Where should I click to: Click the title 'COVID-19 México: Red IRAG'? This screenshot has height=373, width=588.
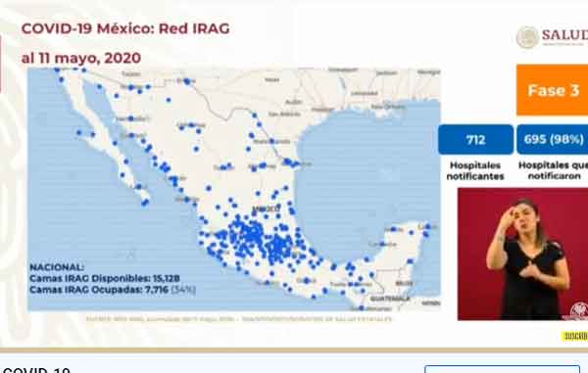125,28
